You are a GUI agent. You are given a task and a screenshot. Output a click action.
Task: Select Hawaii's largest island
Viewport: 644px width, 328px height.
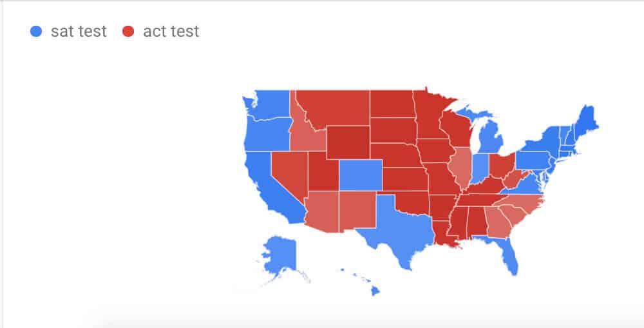(x=375, y=291)
